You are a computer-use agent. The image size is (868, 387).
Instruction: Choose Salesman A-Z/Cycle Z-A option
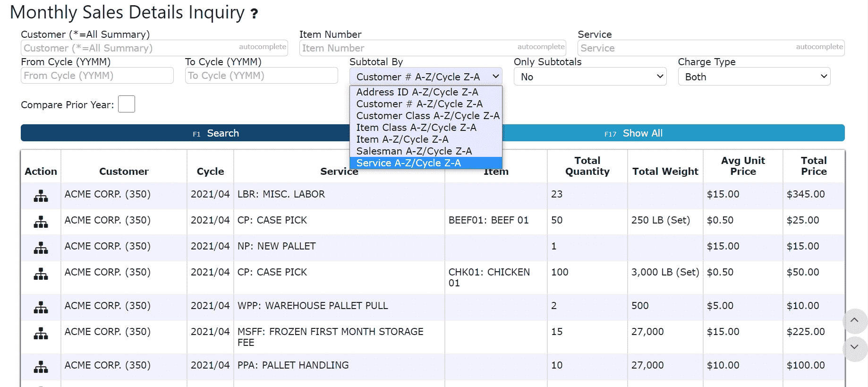pos(425,151)
